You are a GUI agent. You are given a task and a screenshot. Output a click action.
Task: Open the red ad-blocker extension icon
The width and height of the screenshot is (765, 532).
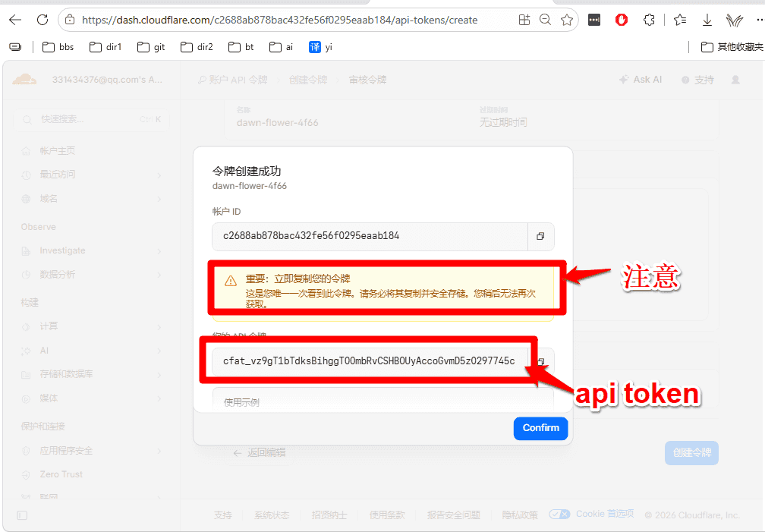point(621,20)
